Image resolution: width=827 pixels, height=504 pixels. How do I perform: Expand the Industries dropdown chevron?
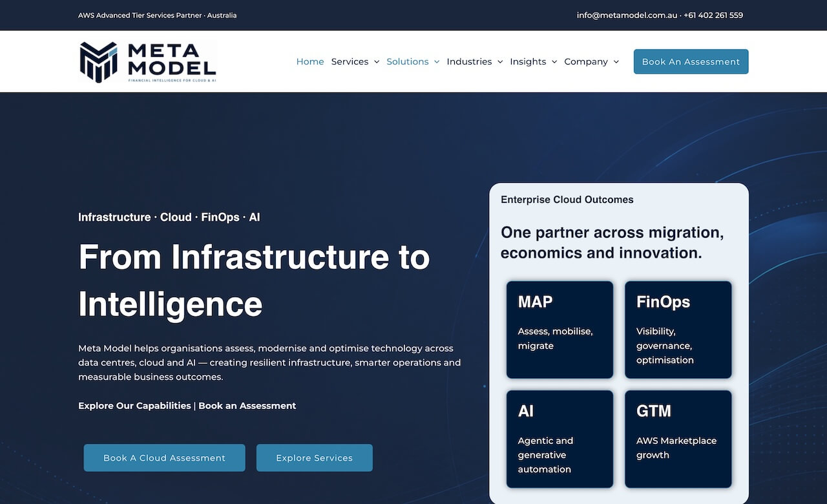500,62
